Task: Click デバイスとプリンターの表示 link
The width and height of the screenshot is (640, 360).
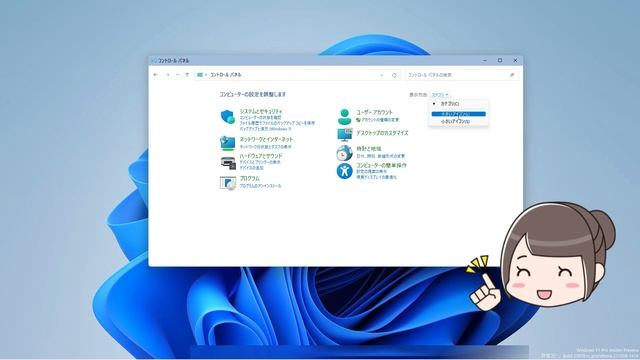Action: 260,162
